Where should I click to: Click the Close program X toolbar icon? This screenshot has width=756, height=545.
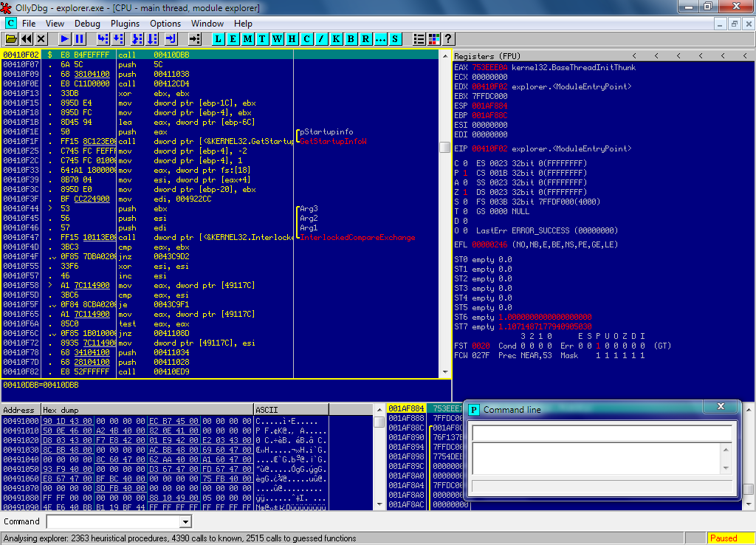click(41, 39)
